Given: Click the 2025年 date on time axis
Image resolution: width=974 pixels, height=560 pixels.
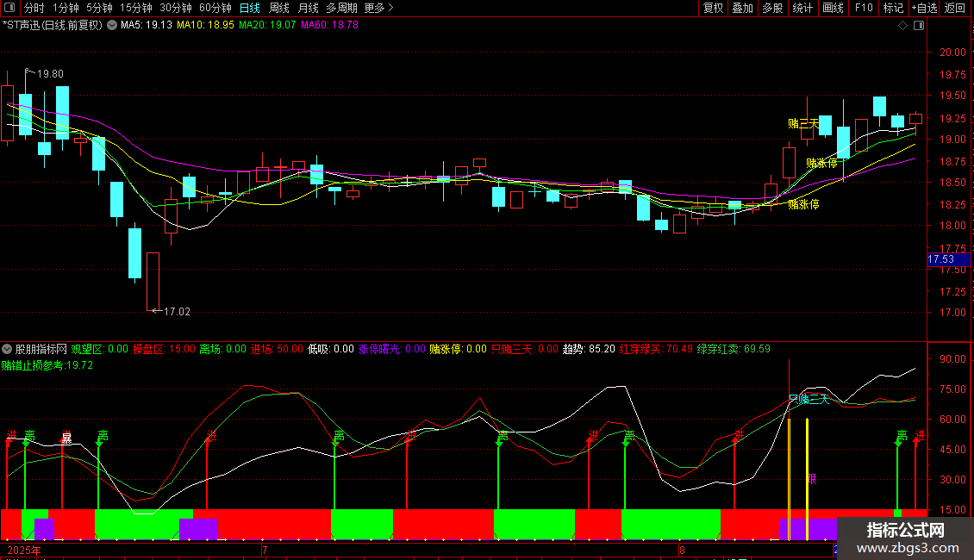Looking at the screenshot, I should click(24, 551).
